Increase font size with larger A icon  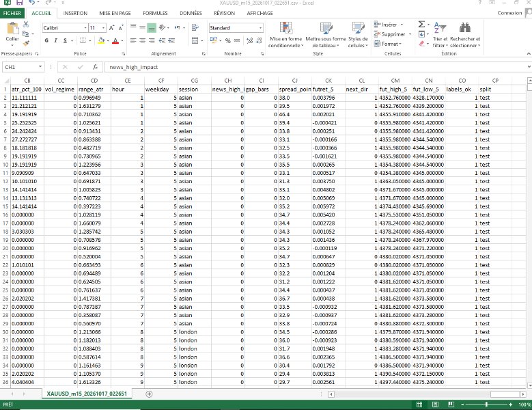[x=112, y=28]
